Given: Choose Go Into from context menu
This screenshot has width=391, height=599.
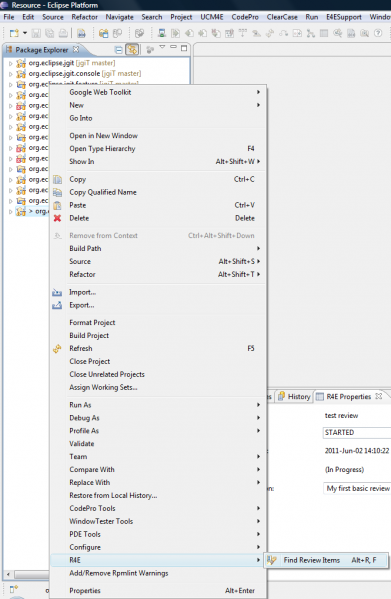Looking at the screenshot, I should [158, 118].
